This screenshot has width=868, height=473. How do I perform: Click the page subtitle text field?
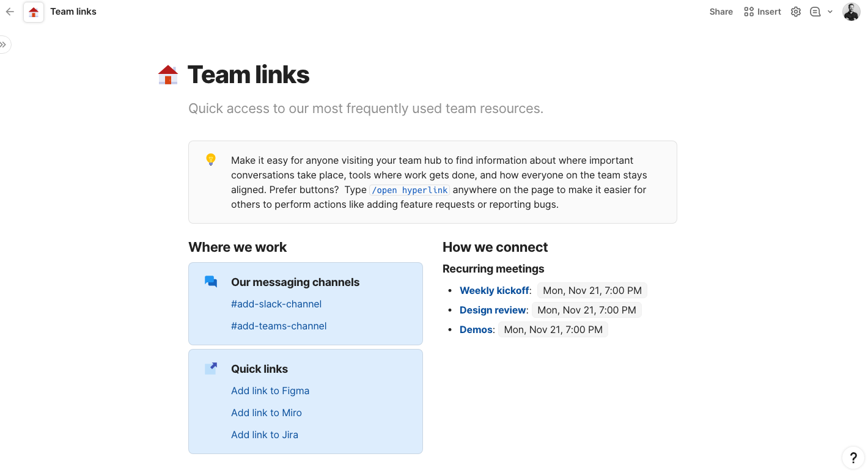pyautogui.click(x=366, y=109)
